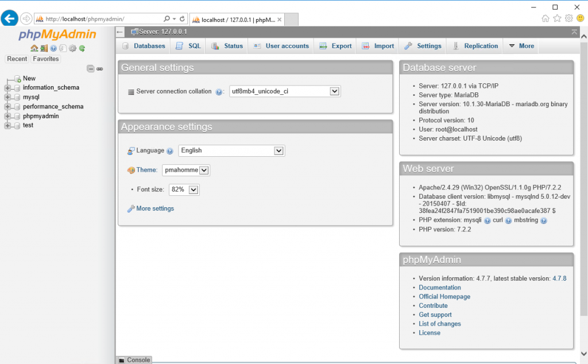The image size is (588, 364).
Task: Click the browser Back button
Action: 9,18
